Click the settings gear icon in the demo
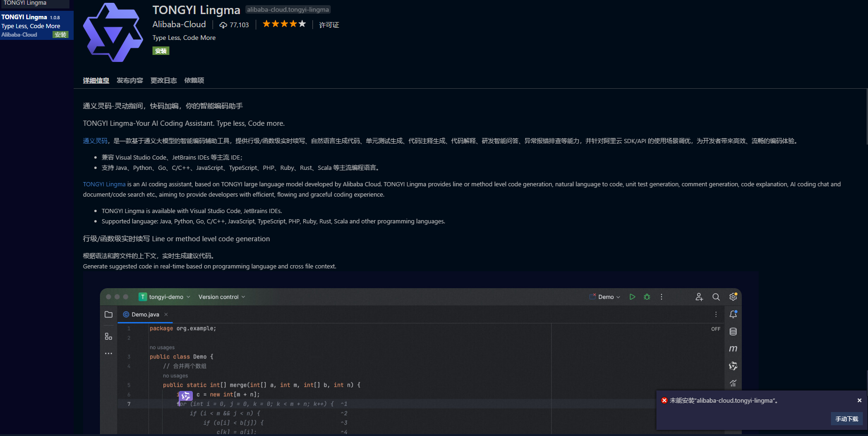 click(x=733, y=297)
